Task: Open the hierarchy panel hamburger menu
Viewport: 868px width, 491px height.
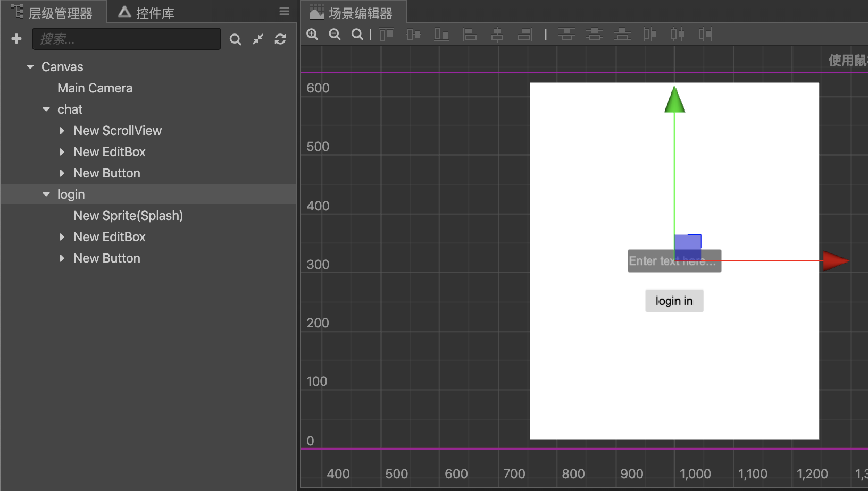Action: (285, 11)
